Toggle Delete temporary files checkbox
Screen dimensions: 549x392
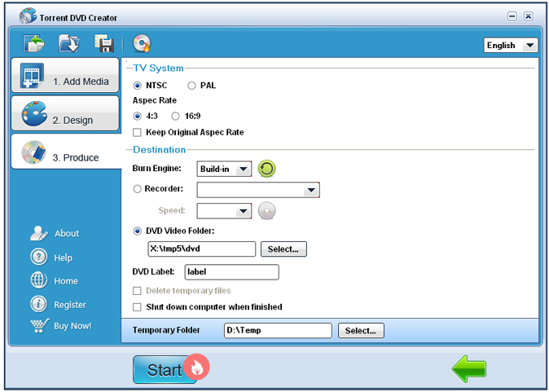tap(137, 291)
